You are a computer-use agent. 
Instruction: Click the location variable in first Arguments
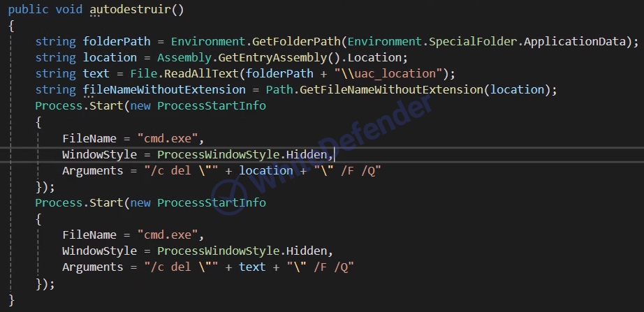point(266,170)
